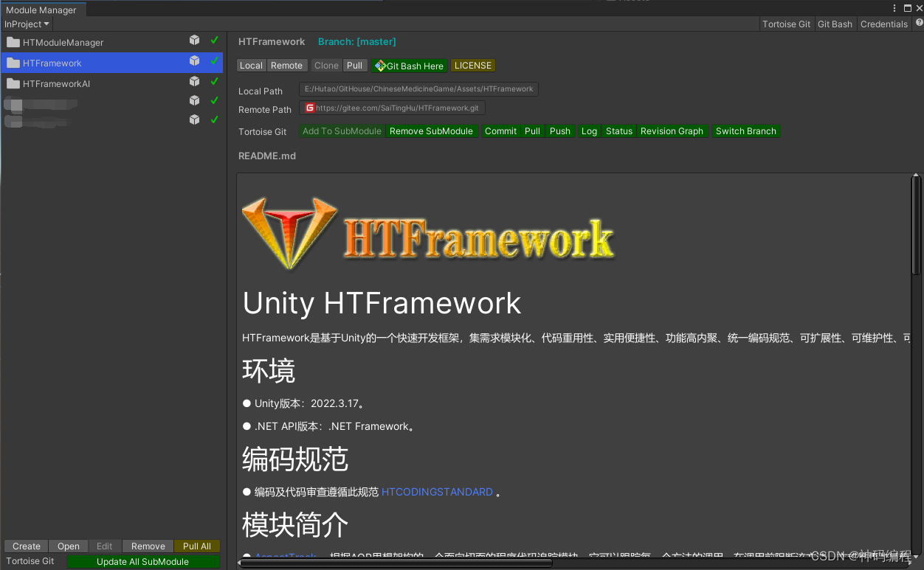Click the Remote Path URL field
924x570 pixels.
point(392,108)
